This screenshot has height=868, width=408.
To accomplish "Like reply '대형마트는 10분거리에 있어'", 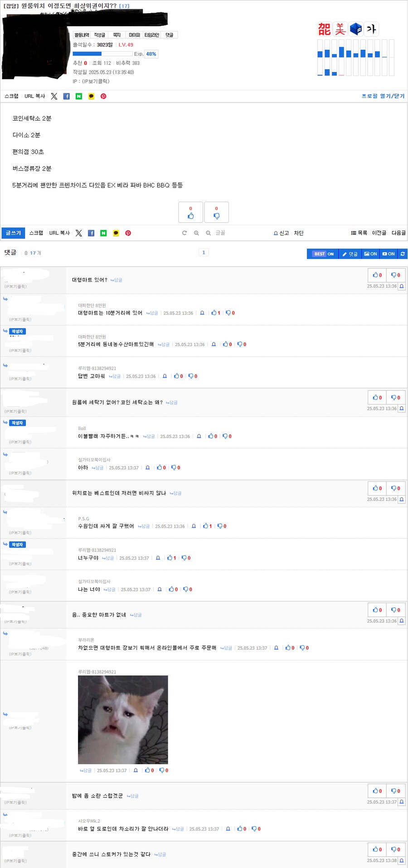I will click(x=216, y=313).
